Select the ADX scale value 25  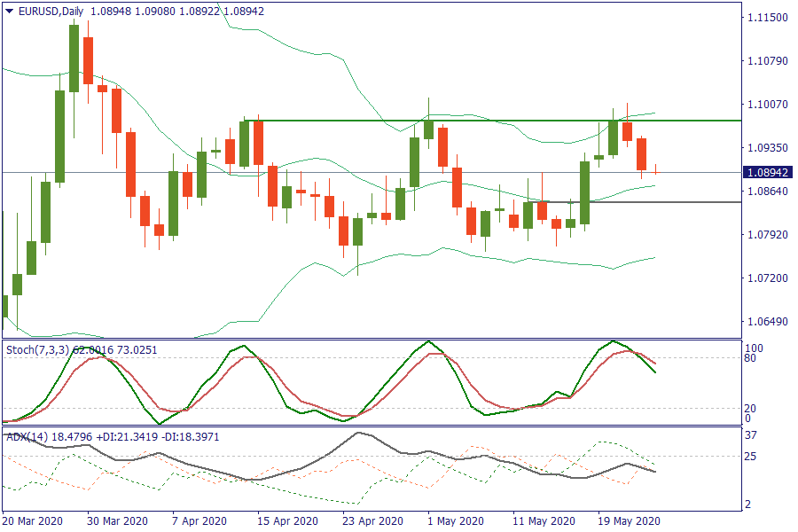750,456
